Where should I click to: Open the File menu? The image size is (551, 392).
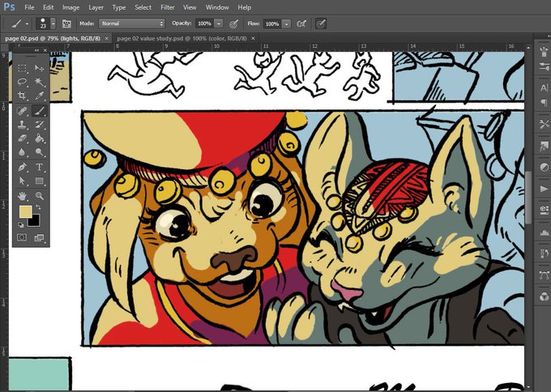pyautogui.click(x=29, y=7)
